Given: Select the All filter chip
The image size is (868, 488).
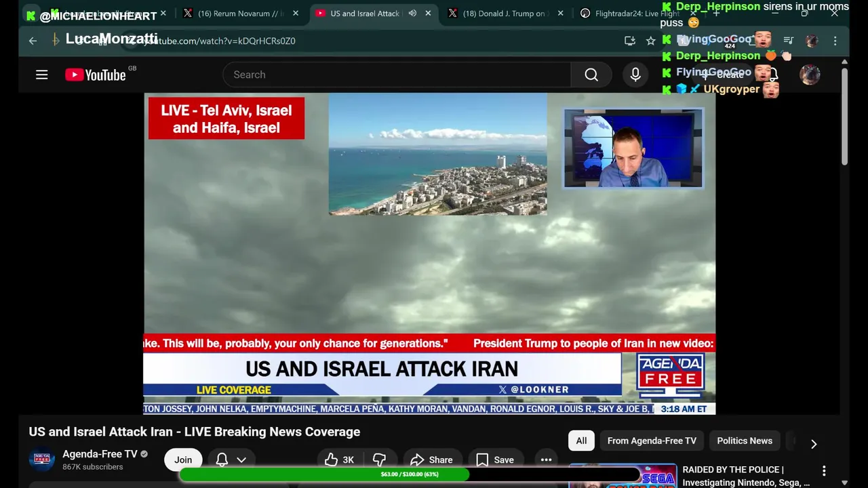Looking at the screenshot, I should pyautogui.click(x=581, y=441).
